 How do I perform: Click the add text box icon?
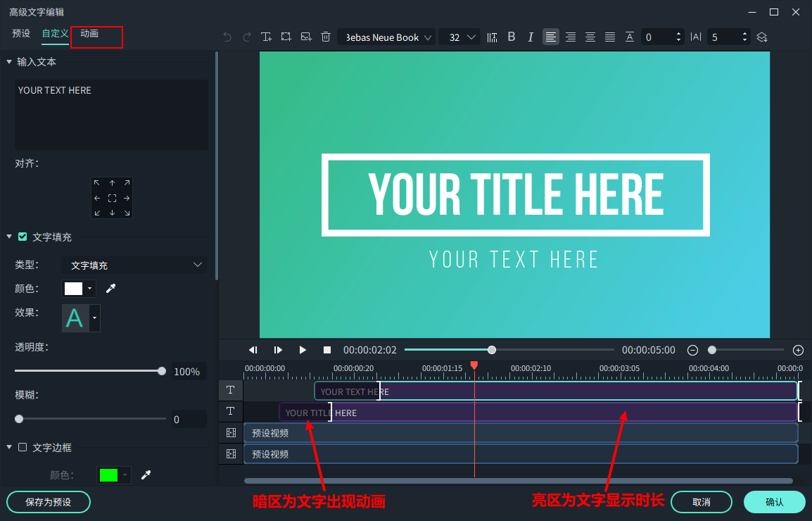tap(267, 37)
